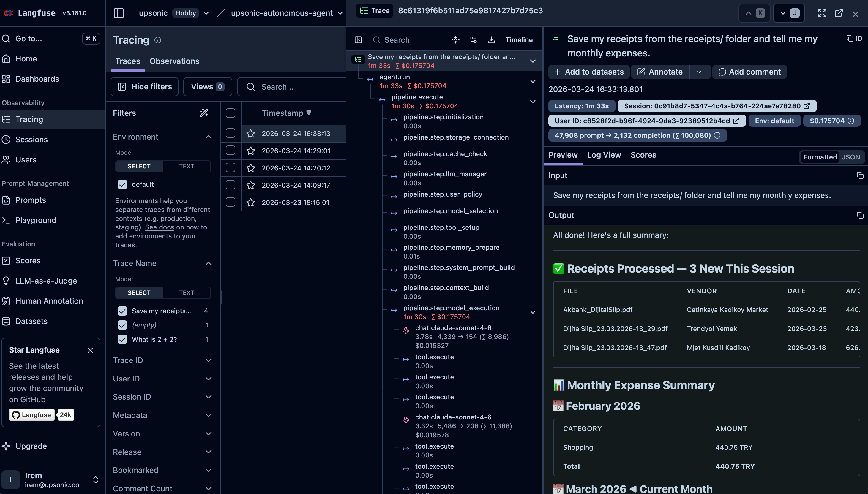Toggle the 'Save my receipts...' checkbox

click(x=122, y=311)
